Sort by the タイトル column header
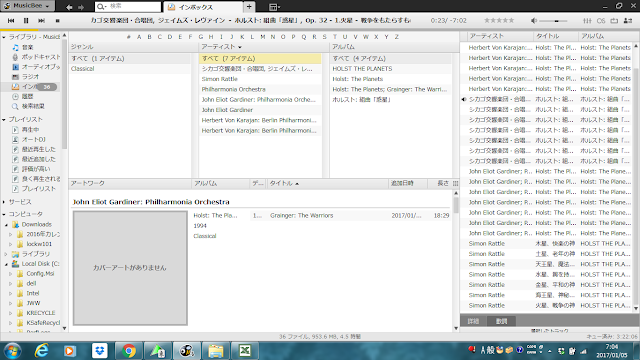Image resolution: width=640 pixels, height=360 pixels. (328, 183)
